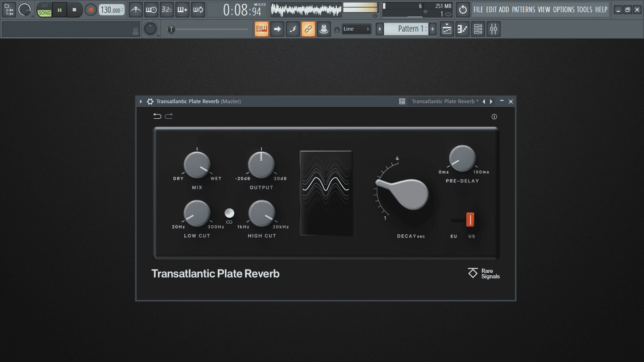
Task: Toggle the loop recording icon
Action: point(198,9)
